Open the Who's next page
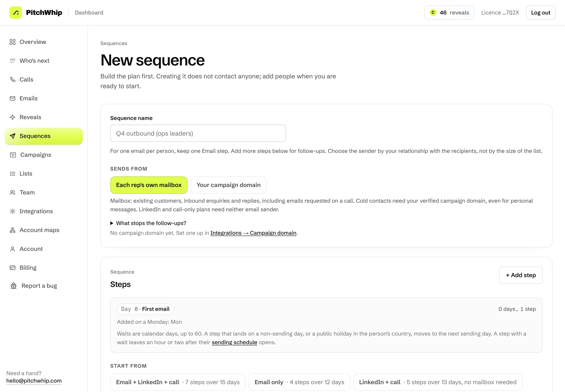This screenshot has width=565, height=392. coord(34,61)
